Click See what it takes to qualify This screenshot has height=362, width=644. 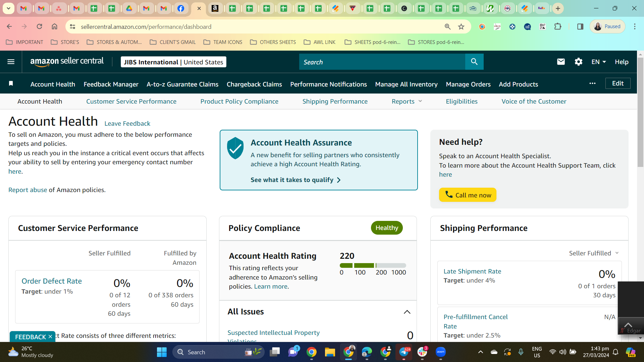click(296, 180)
